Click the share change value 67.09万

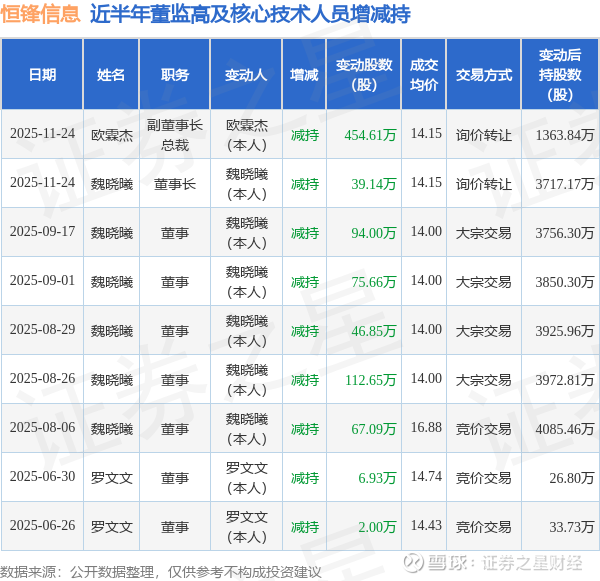coord(373,429)
